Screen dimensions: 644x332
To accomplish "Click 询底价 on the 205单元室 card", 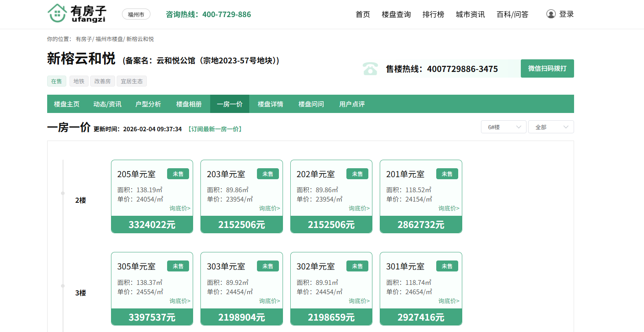I will click(180, 208).
